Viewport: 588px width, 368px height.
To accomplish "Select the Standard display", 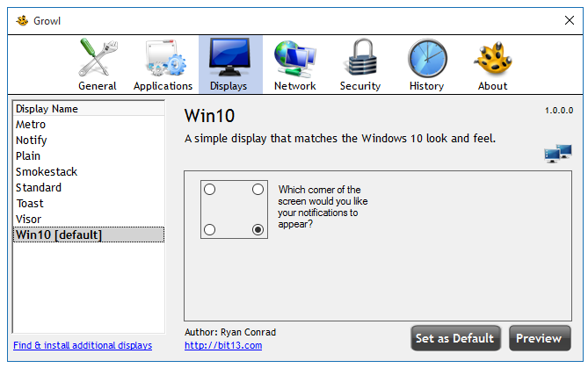I will tap(89, 187).
